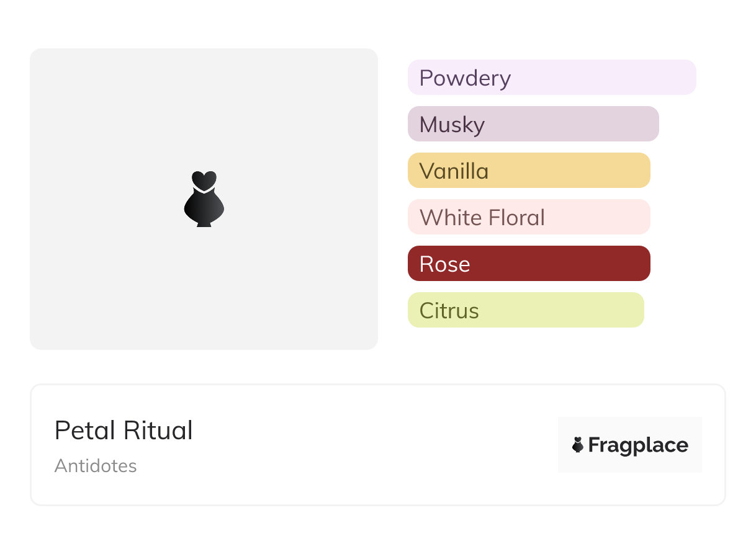Click the small bottle icon in Fragplace logo
The image size is (756, 536).
578,445
